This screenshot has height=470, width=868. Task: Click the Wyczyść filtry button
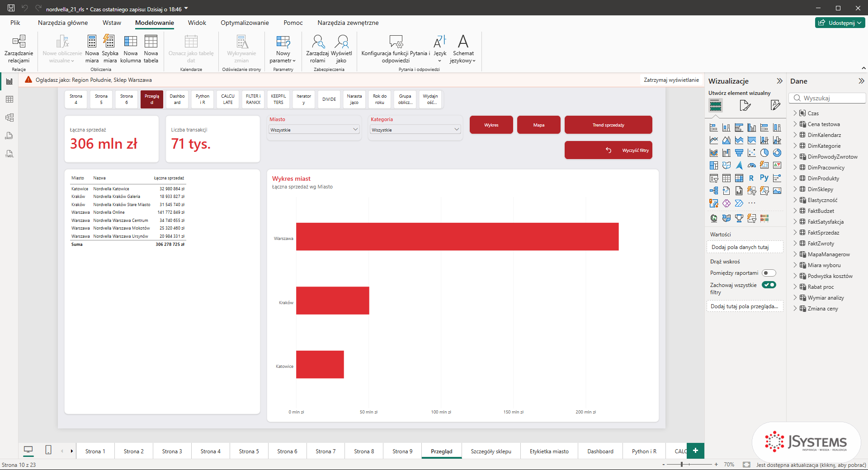click(x=609, y=150)
